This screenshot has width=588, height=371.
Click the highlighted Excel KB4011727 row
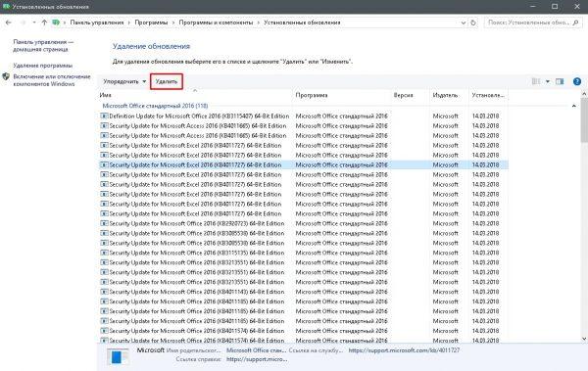pos(304,164)
